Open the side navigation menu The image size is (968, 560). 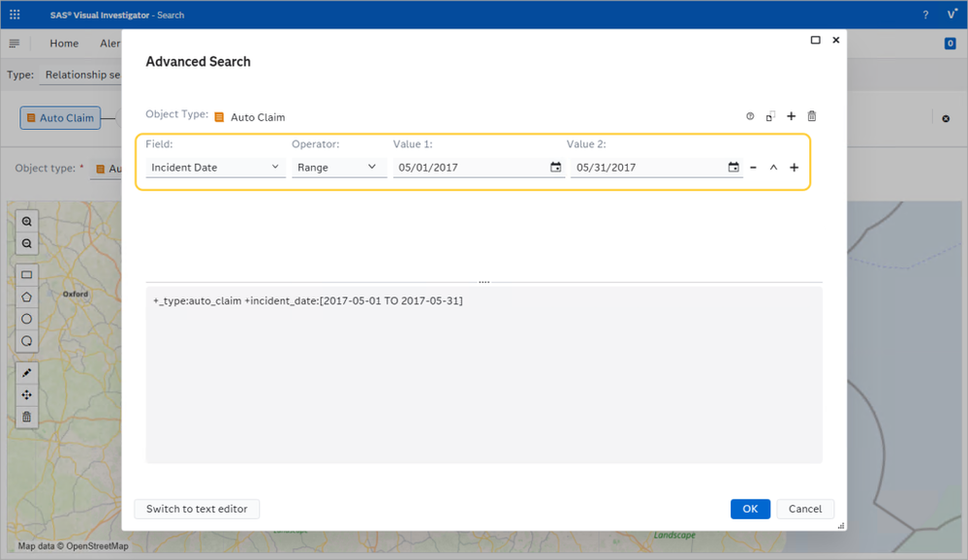pyautogui.click(x=15, y=44)
